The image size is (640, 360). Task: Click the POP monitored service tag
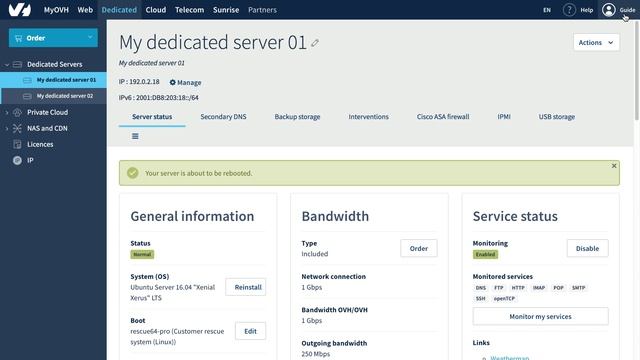tap(558, 288)
